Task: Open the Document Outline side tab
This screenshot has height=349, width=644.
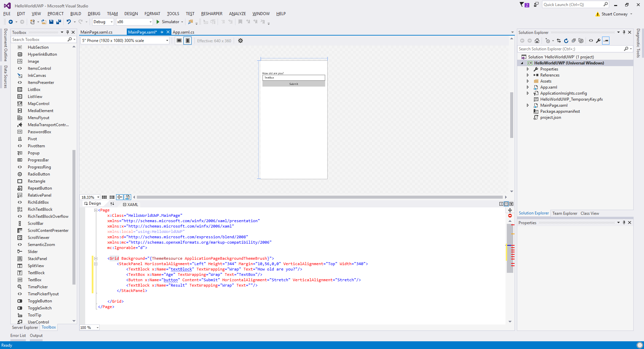Action: (6, 45)
